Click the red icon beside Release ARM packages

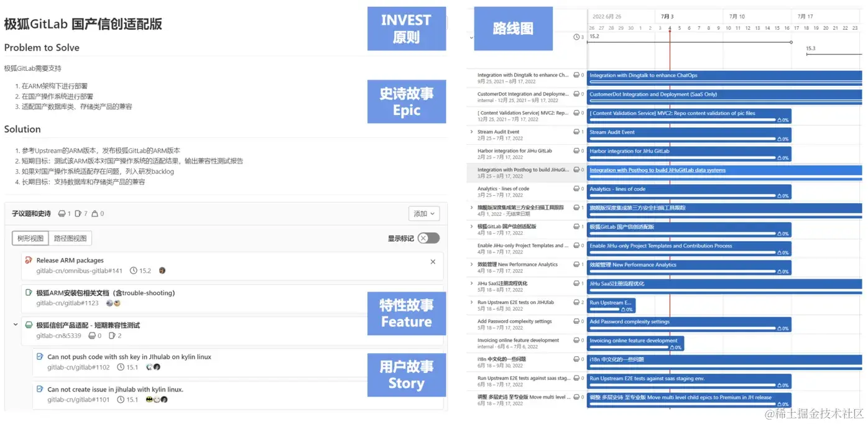click(x=28, y=260)
